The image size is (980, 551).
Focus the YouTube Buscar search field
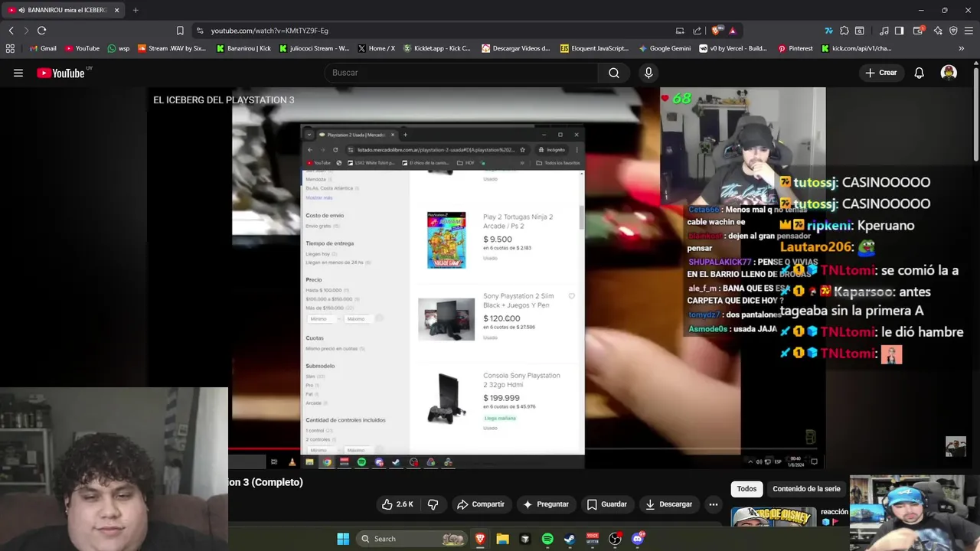462,73
